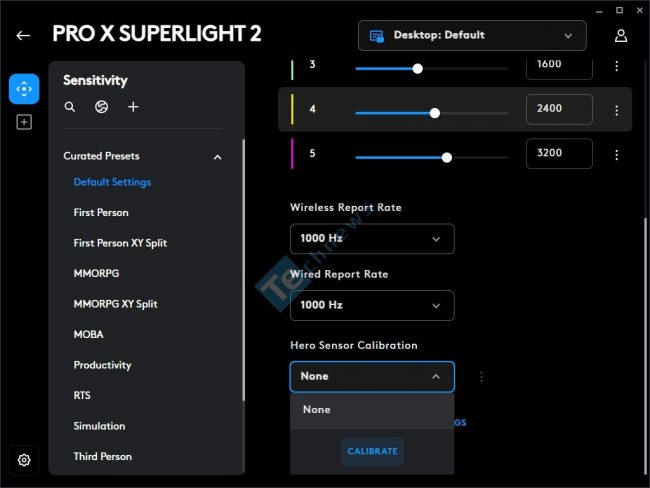This screenshot has width=650, height=488.
Task: Browse community presets globe icon
Action: 102,107
